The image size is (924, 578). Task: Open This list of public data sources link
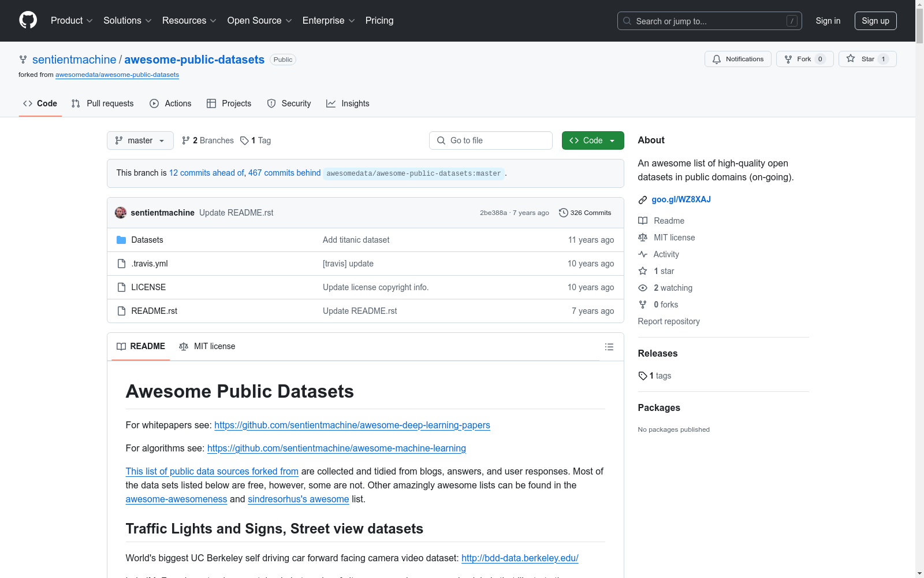pos(212,471)
